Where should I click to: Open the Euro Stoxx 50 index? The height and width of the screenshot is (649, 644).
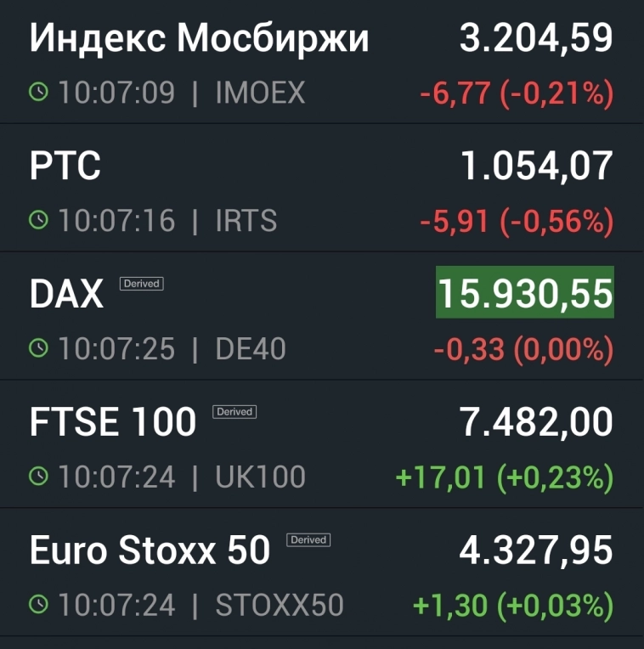(x=150, y=550)
